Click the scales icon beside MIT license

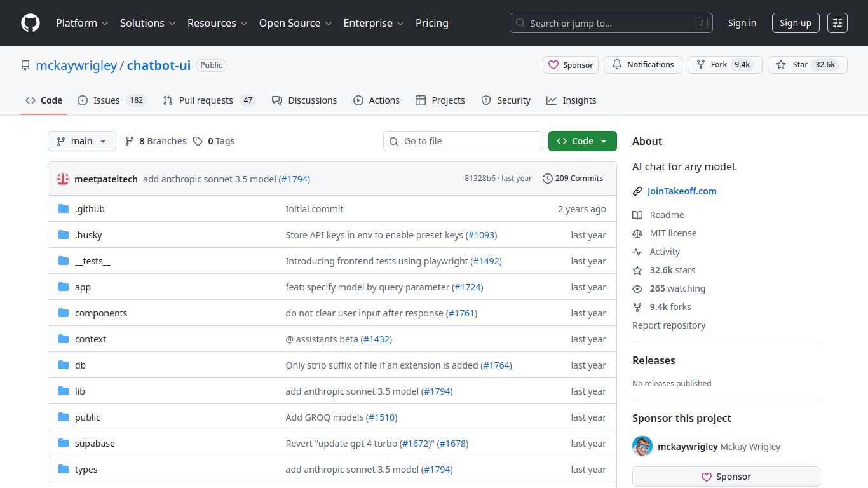click(637, 233)
